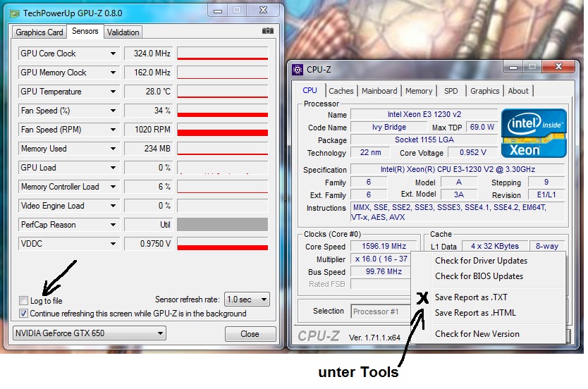Switch to the Graphics Card tab in GPU-Z
This screenshot has height=389, width=588.
(39, 32)
